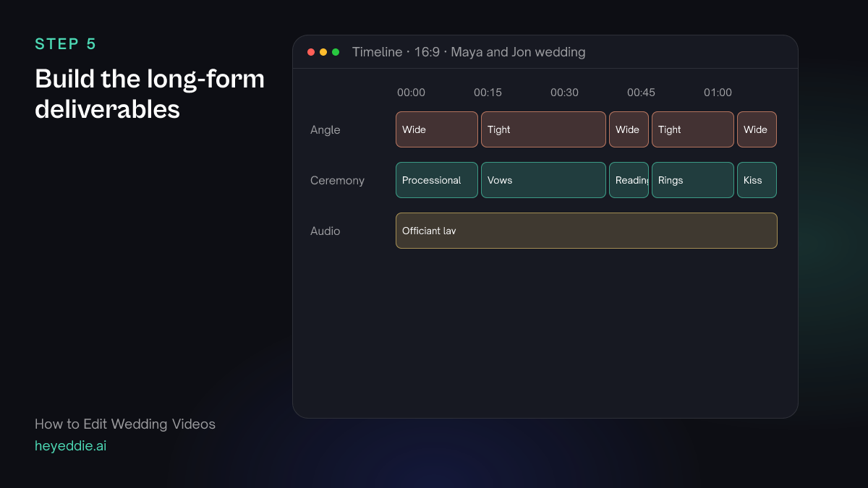Click the Audio track label

325,231
